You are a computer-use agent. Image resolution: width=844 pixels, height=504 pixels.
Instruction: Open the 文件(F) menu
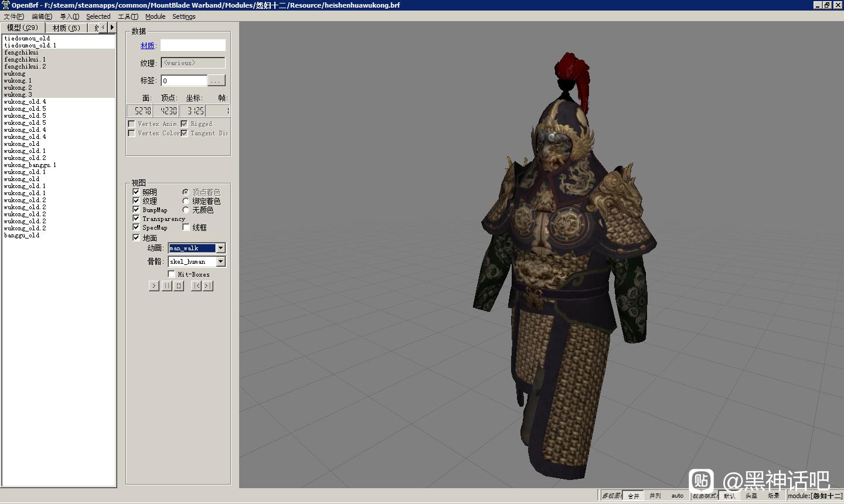pyautogui.click(x=14, y=16)
